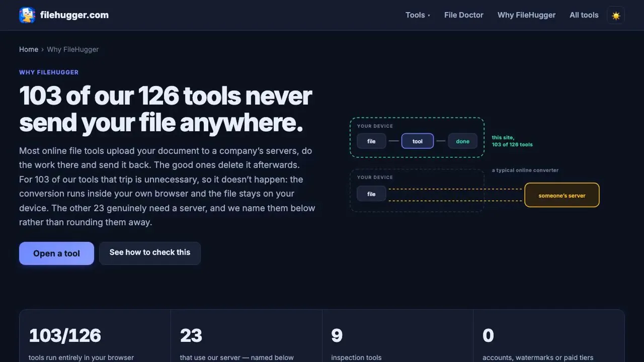Viewport: 644px width, 362px height.
Task: Go to Home breadcrumb link
Action: point(29,49)
